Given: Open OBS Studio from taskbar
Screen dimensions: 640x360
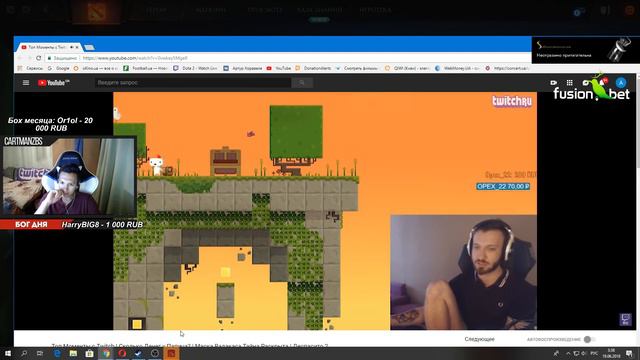Looking at the screenshot, I should (155, 353).
